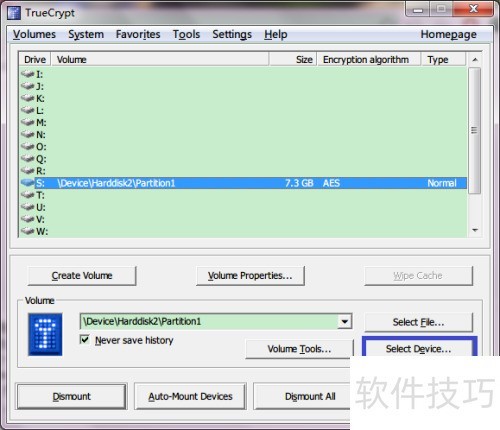This screenshot has height=430, width=500.
Task: Click the drive icon for M:
Action: tap(28, 122)
